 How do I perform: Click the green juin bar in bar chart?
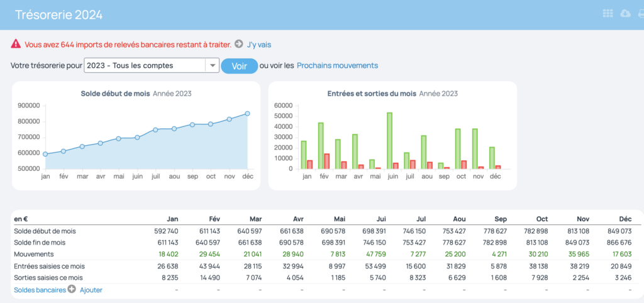pos(389,140)
